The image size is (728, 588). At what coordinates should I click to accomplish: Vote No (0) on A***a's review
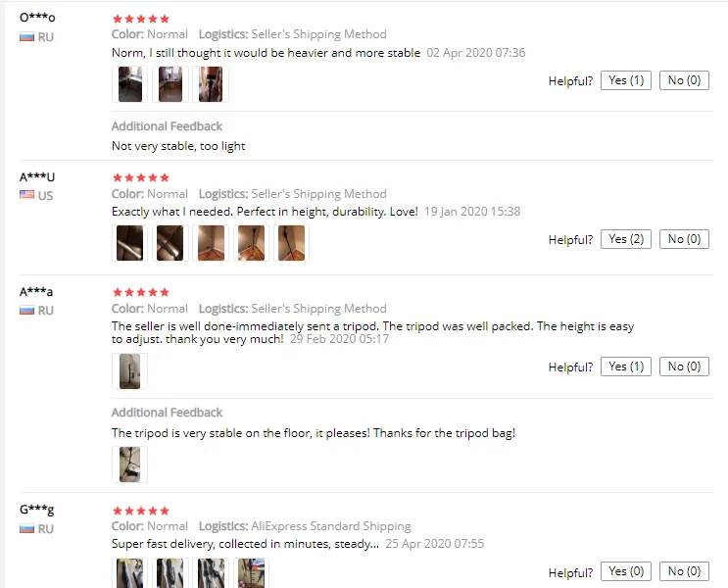pyautogui.click(x=684, y=367)
